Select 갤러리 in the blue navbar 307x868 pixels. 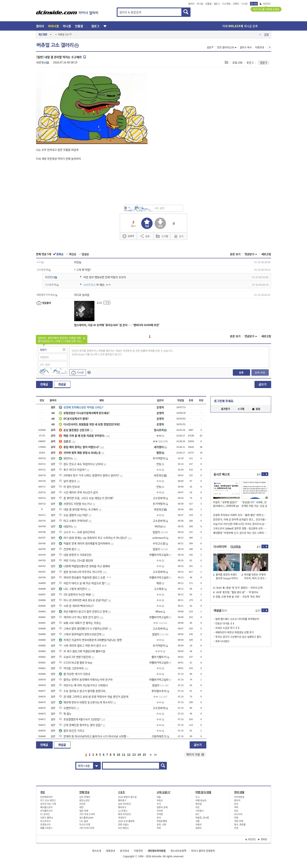click(x=40, y=26)
